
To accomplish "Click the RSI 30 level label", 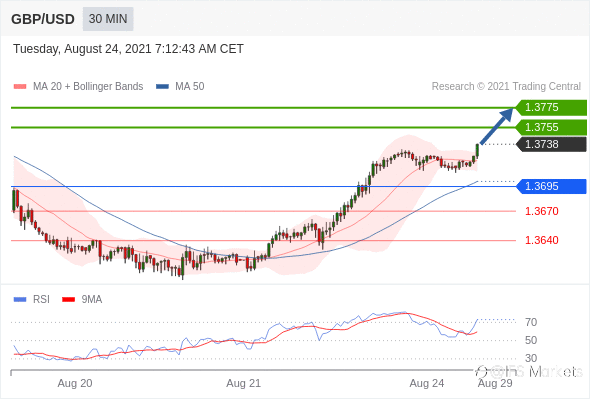I will pos(531,358).
